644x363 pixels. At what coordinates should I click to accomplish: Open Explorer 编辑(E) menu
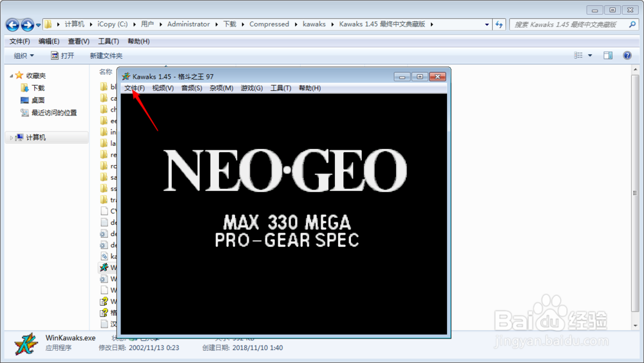pyautogui.click(x=49, y=41)
